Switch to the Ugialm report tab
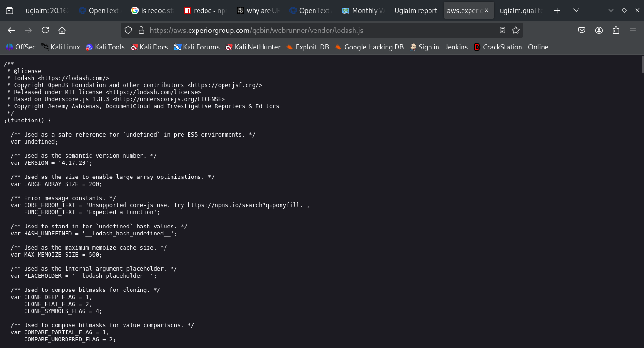644x348 pixels. pyautogui.click(x=415, y=10)
